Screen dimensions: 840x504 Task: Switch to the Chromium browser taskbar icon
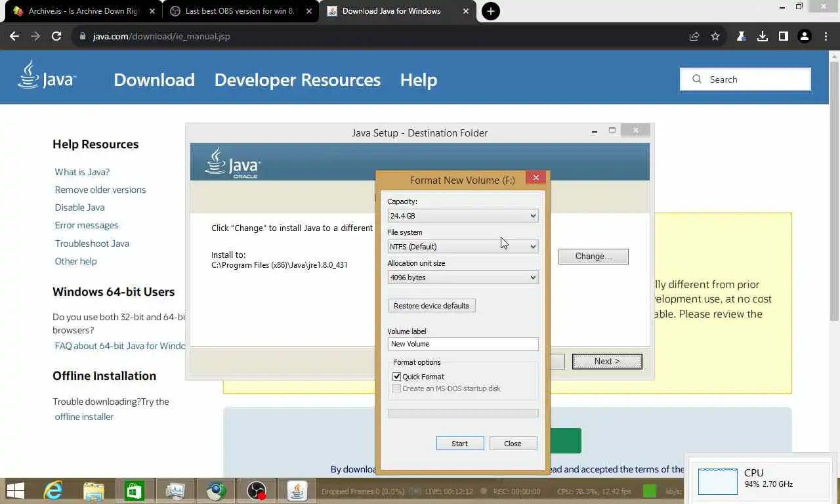[x=216, y=491]
